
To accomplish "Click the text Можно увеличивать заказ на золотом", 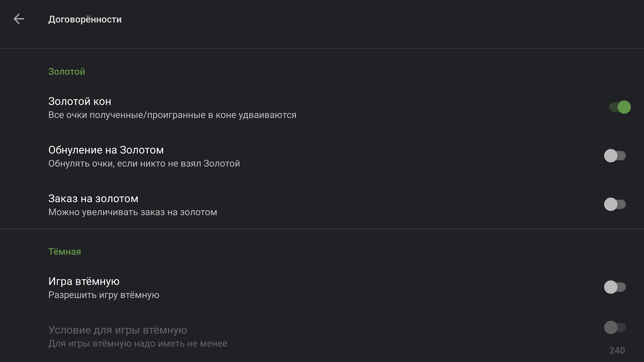I will 133,212.
